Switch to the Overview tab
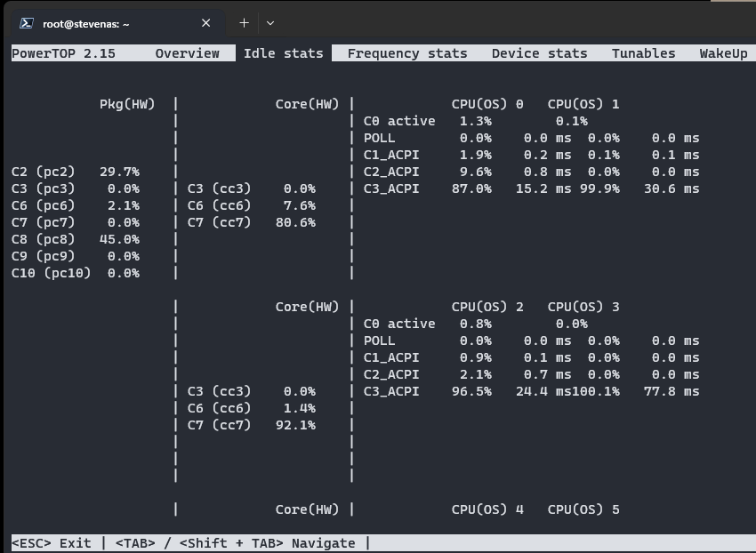 pos(187,53)
